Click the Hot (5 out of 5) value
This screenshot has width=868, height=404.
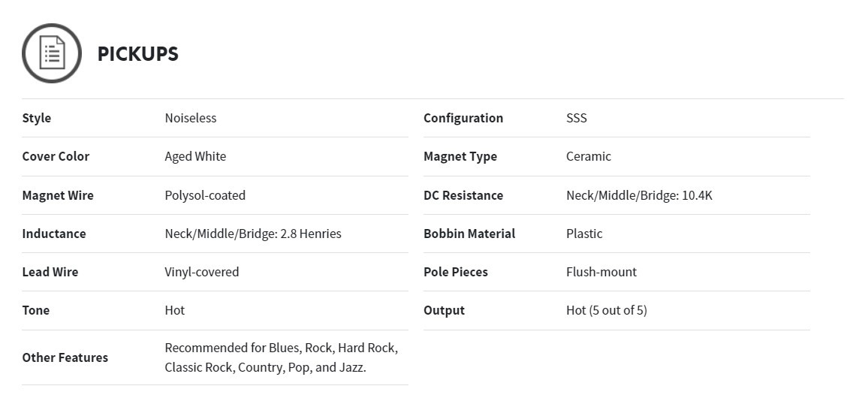click(606, 310)
